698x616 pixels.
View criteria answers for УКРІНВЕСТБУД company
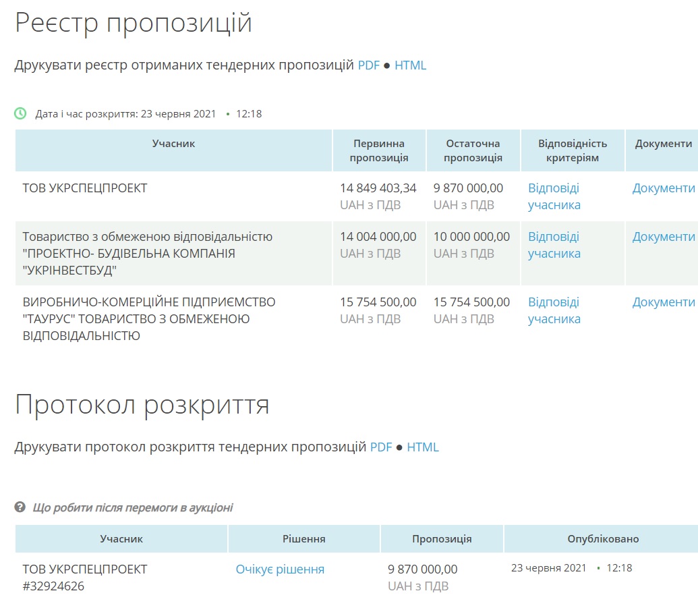click(x=554, y=245)
